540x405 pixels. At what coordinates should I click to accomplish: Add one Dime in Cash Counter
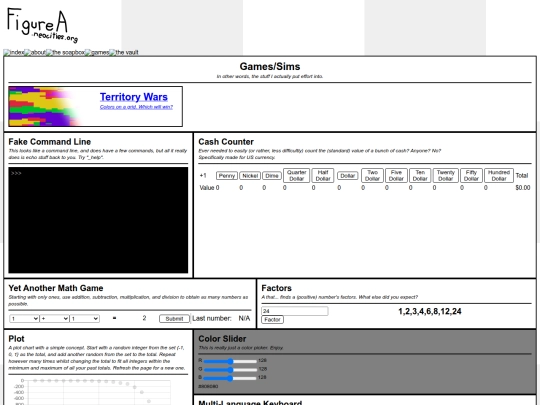[272, 176]
